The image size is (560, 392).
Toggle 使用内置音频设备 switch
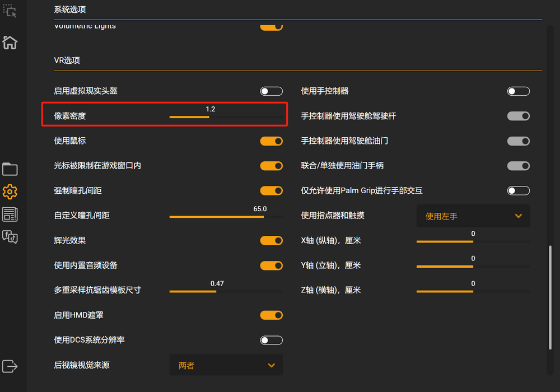[x=272, y=265]
